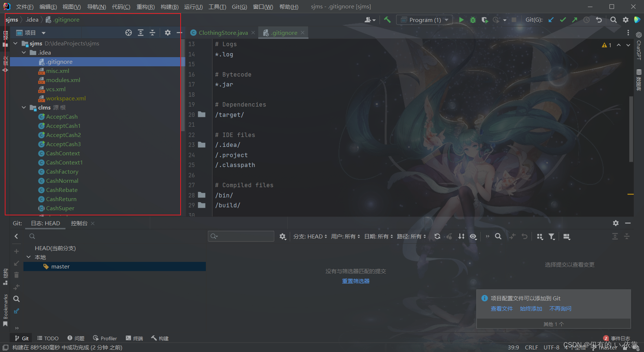Open Program (1) run configuration dropdown

(x=425, y=20)
